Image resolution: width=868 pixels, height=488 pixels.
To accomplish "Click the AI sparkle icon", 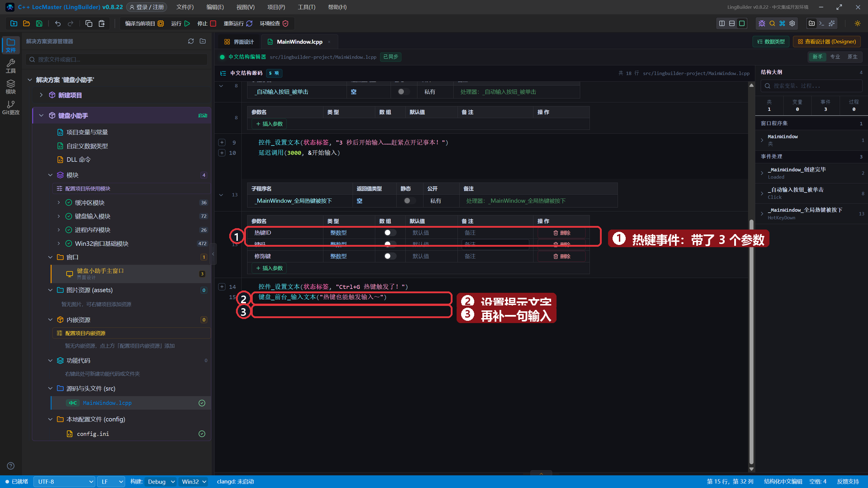I will point(832,23).
